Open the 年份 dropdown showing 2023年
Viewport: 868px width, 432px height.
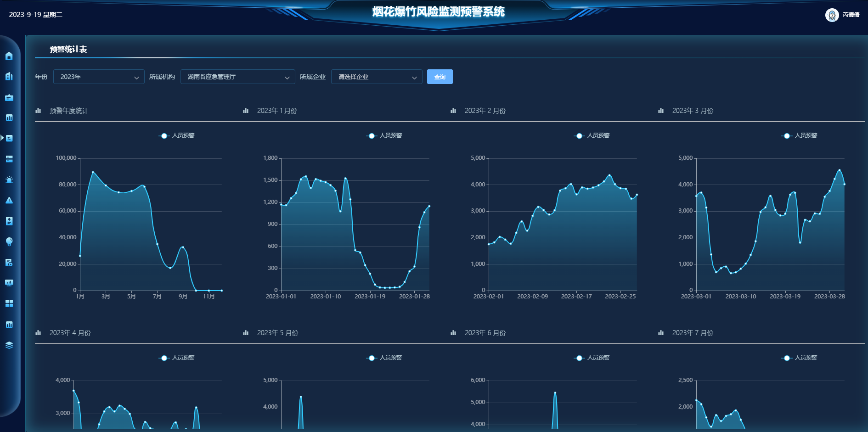(99, 77)
